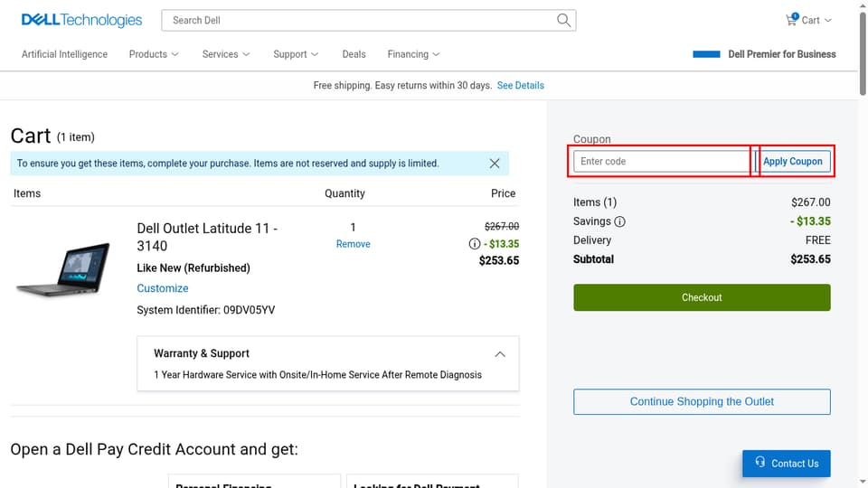Screen dimensions: 868x488
Task: Click Dell Premier for Business
Action: tap(781, 54)
